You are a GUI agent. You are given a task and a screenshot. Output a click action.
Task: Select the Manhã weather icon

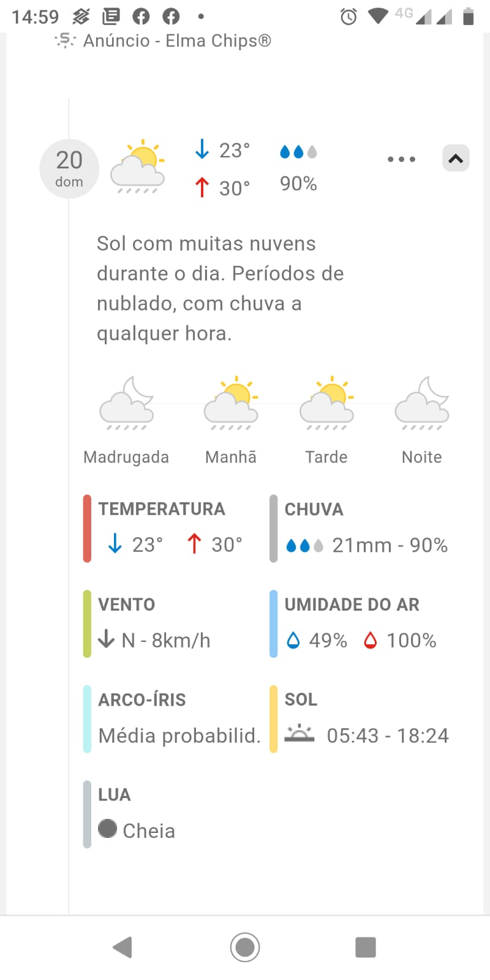[231, 404]
